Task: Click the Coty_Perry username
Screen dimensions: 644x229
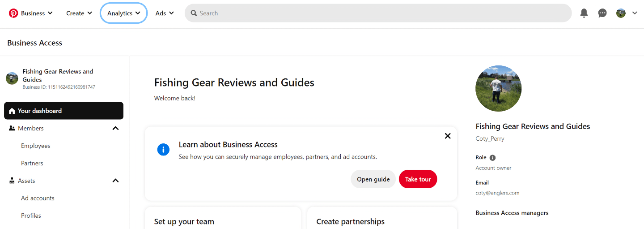Action: (490, 138)
